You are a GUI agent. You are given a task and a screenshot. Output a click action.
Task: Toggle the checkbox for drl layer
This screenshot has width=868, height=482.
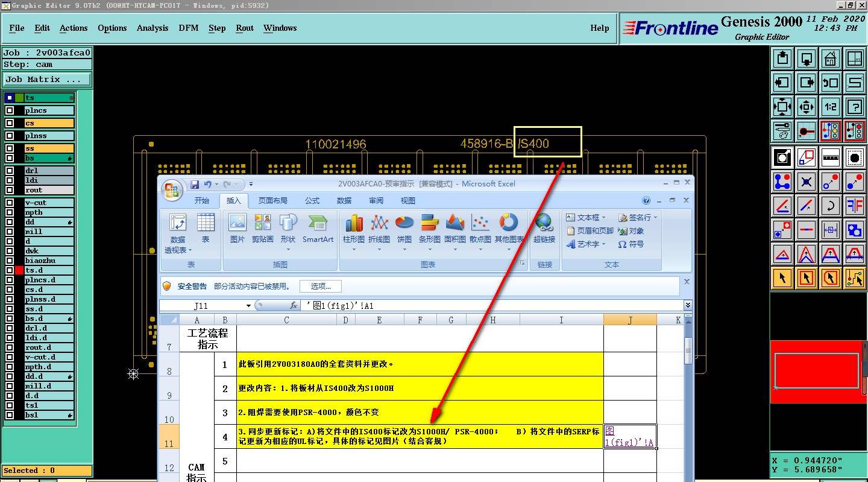click(10, 171)
